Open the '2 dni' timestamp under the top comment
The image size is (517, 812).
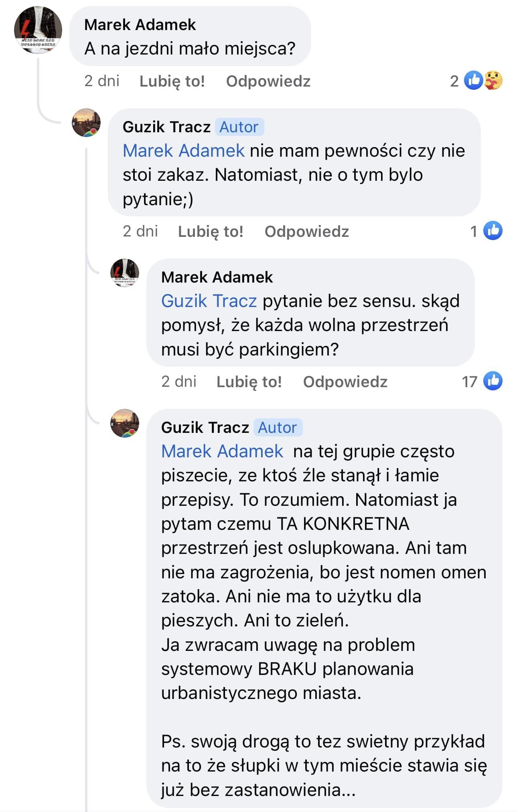(x=102, y=81)
